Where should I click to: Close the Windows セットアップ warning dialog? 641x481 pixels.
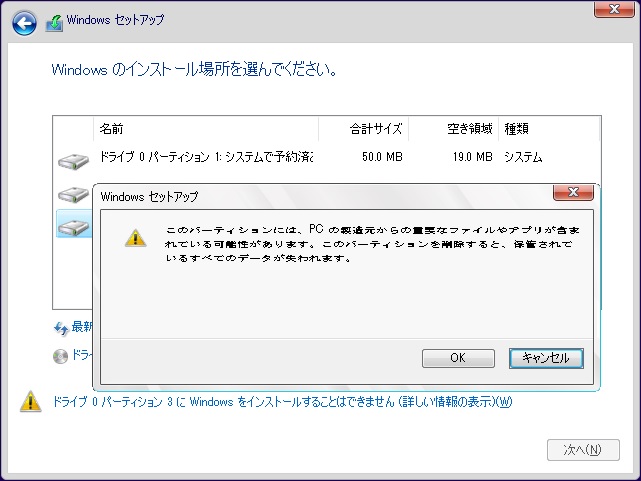coord(573,192)
